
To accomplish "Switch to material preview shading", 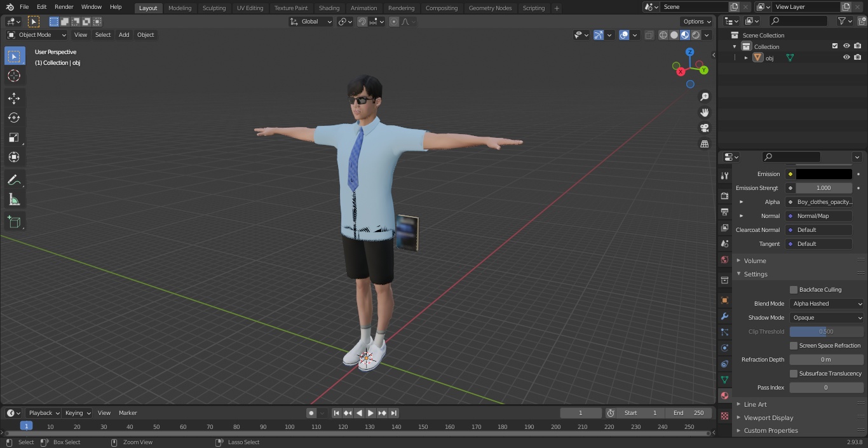I will [685, 35].
